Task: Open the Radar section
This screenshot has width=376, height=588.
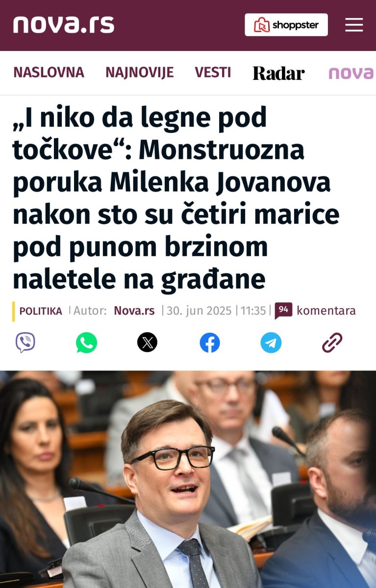Action: point(278,73)
